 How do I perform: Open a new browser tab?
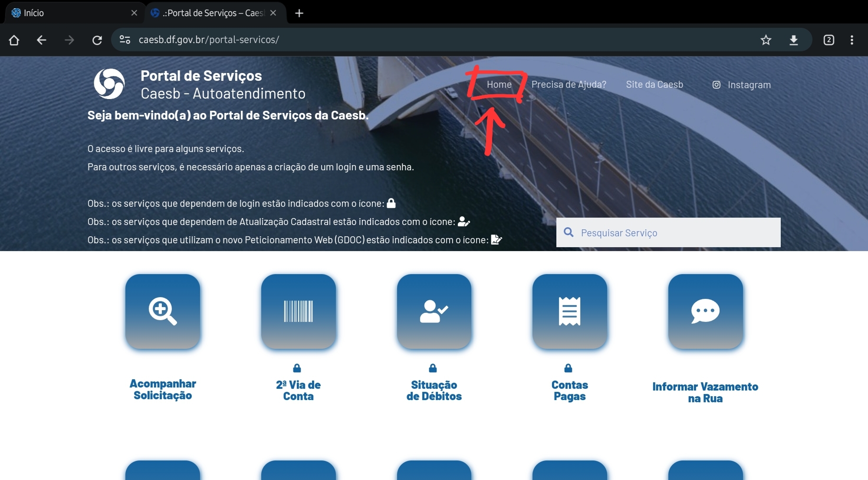(299, 13)
